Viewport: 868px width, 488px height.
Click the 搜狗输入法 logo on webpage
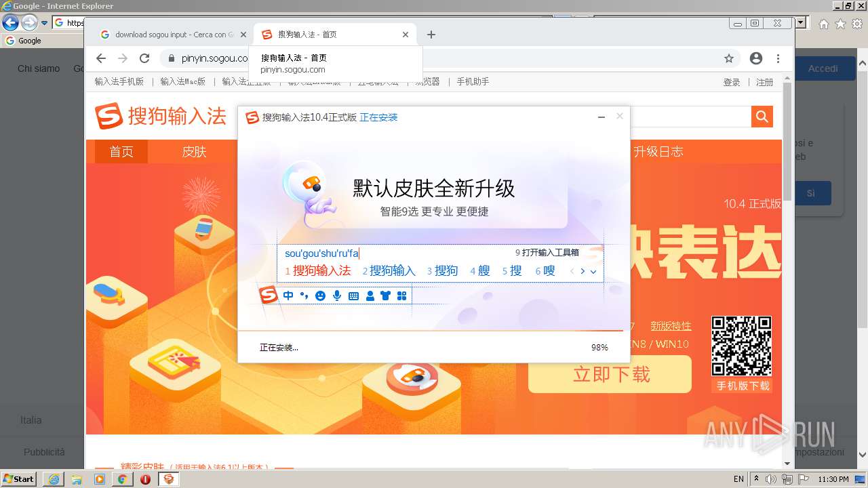[160, 116]
